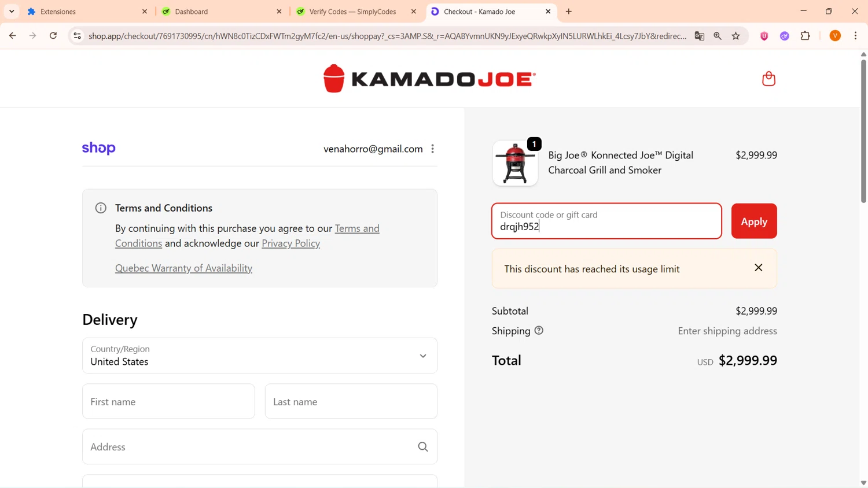Click the page vertical scrollbar
The width and height of the screenshot is (868, 488).
point(863,131)
